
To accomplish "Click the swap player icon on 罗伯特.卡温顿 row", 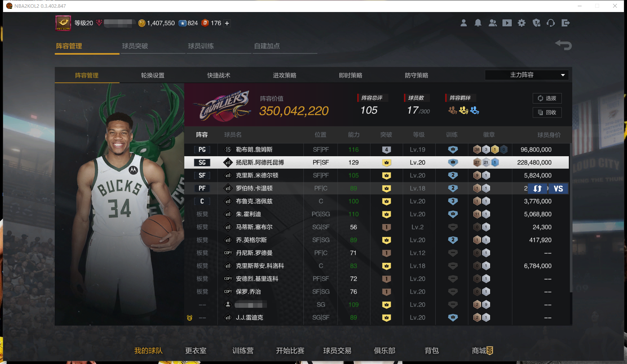I will (x=537, y=188).
